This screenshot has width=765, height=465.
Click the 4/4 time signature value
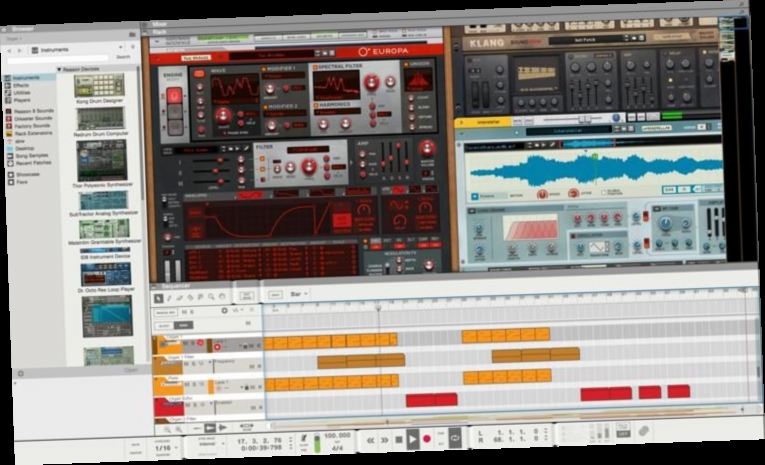(x=337, y=448)
